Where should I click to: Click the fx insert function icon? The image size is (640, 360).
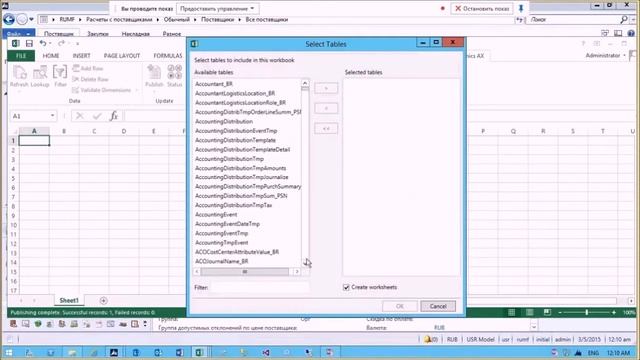pos(114,116)
